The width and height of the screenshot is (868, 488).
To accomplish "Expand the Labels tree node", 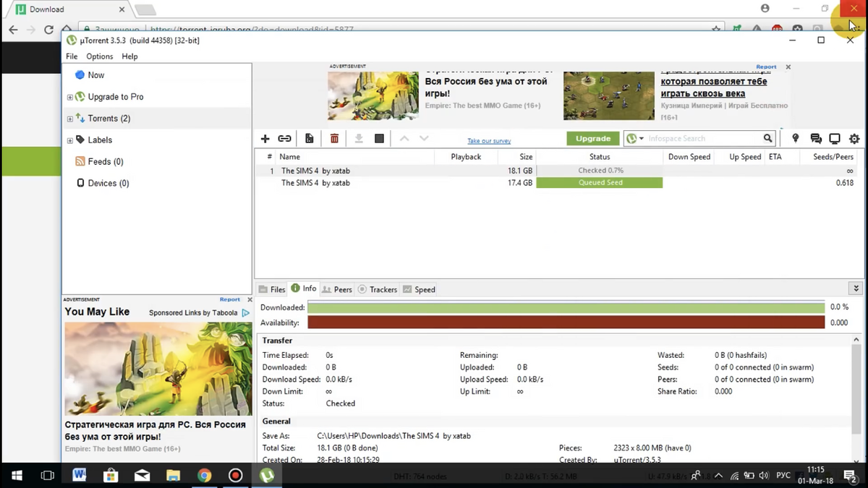I will click(x=70, y=140).
